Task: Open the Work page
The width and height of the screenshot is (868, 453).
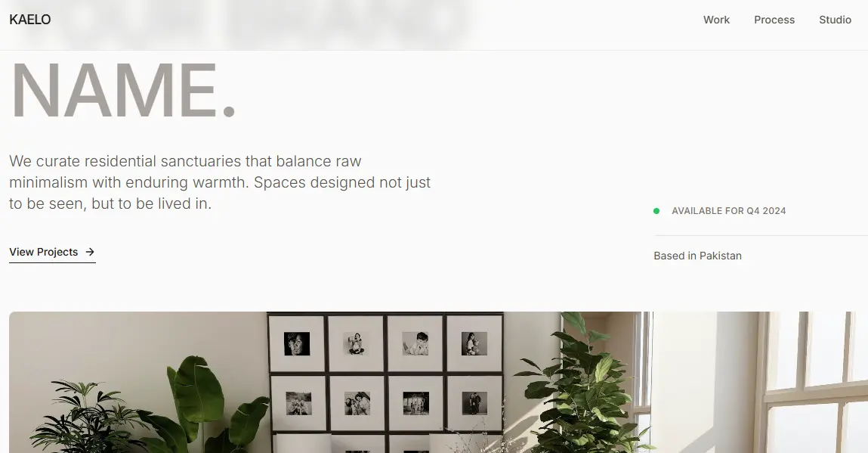Action: (716, 20)
